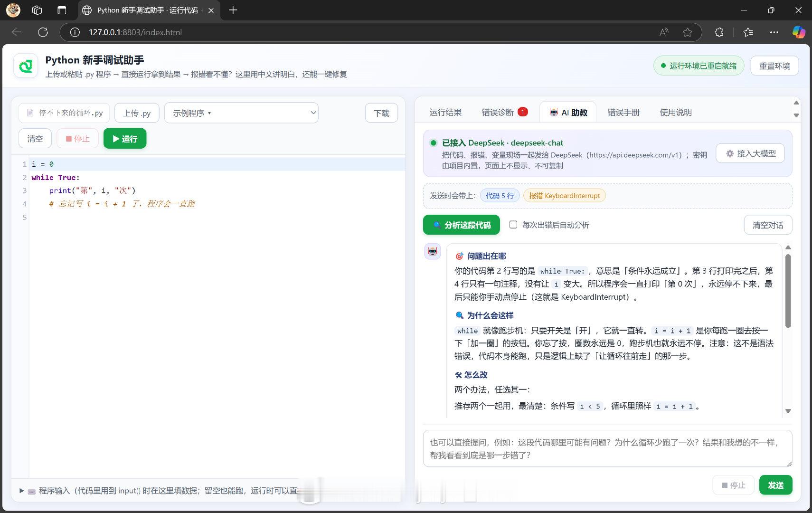Click the 清空 button
Viewport: 812px width, 513px height.
pyautogui.click(x=35, y=139)
